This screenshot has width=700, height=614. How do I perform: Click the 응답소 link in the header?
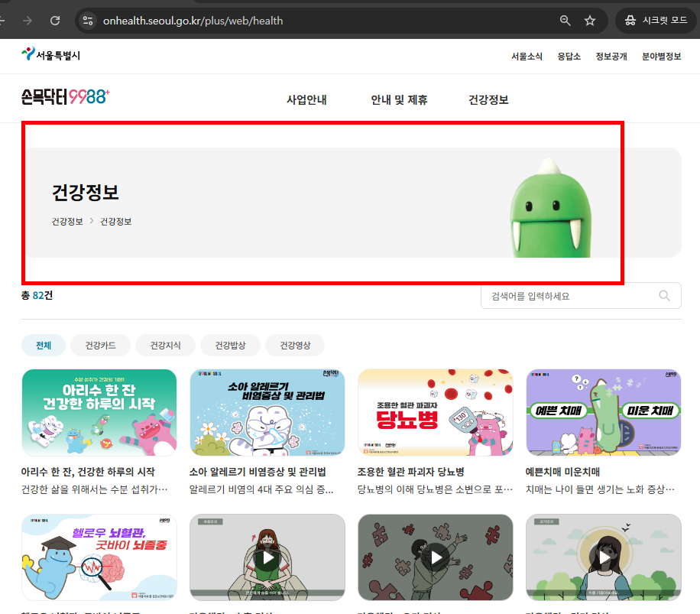(568, 56)
